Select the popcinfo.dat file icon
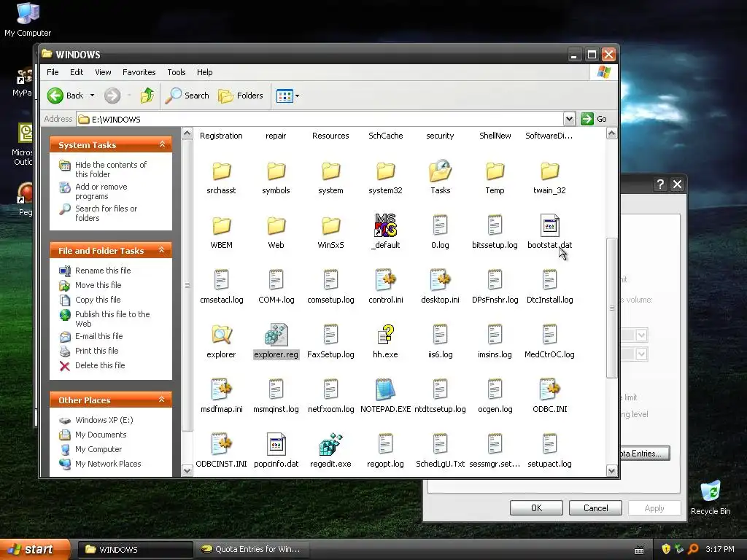 point(276,444)
